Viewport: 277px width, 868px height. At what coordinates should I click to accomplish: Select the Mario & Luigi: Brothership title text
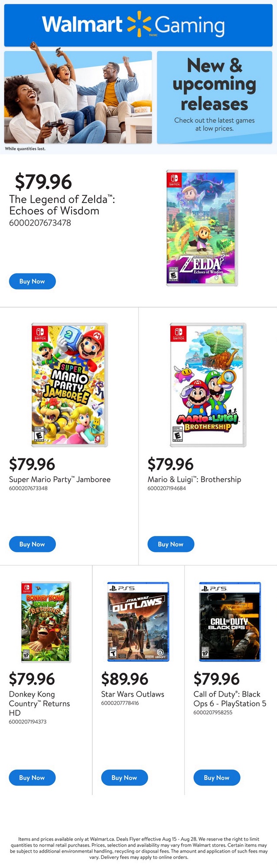(194, 479)
